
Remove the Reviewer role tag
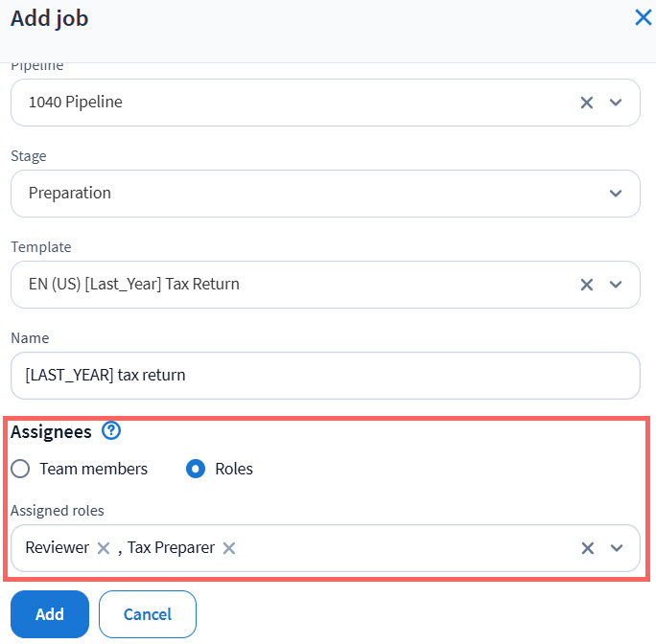click(104, 548)
